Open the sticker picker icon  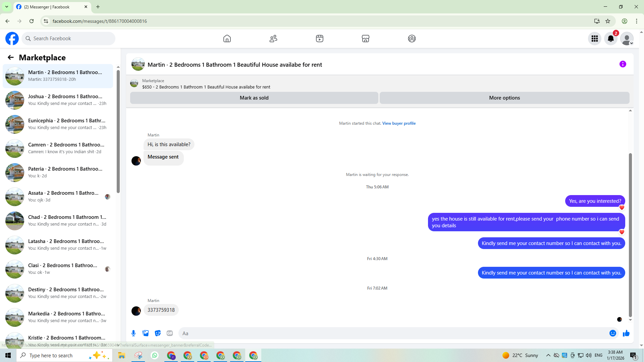[158, 333]
